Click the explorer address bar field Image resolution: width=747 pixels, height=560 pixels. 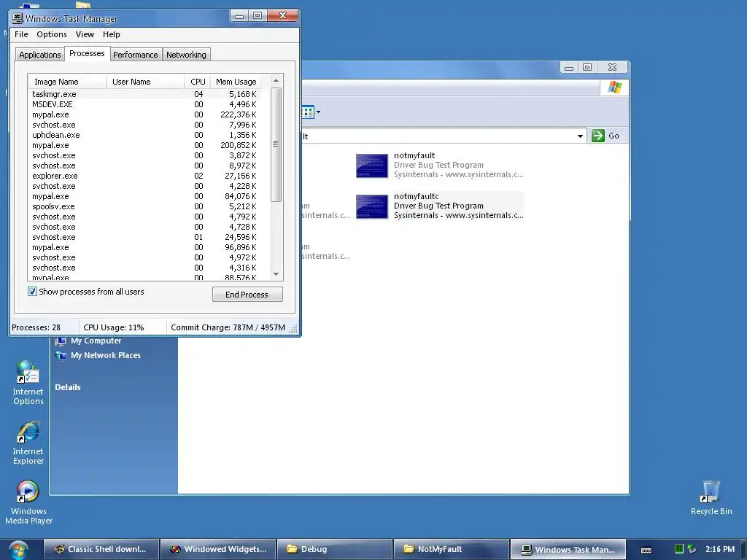[438, 136]
